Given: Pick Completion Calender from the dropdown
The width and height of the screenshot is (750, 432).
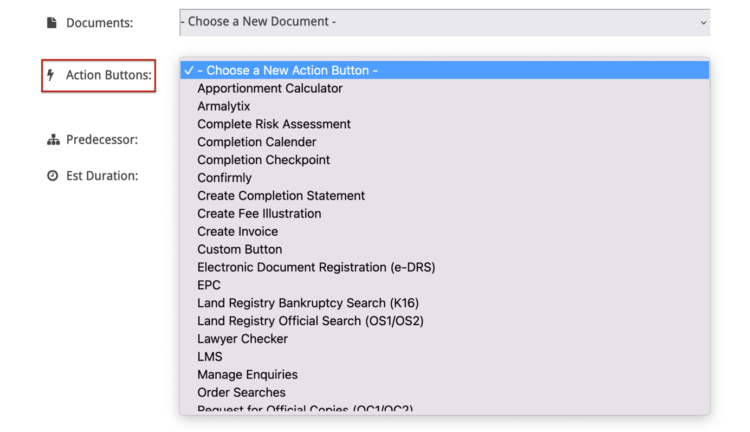Looking at the screenshot, I should click(x=256, y=142).
